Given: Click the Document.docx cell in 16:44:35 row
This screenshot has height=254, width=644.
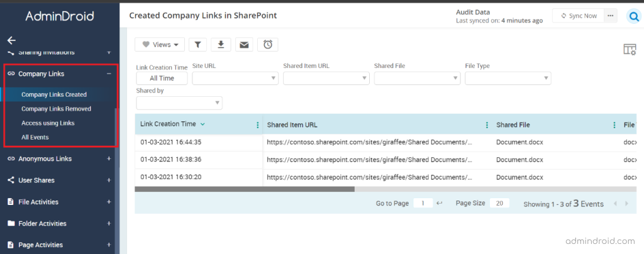Looking at the screenshot, I should point(519,142).
